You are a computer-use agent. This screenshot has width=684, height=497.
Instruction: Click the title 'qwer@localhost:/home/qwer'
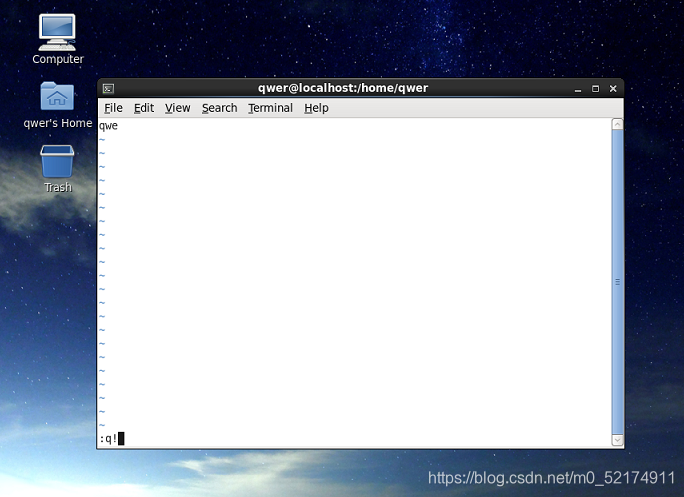pyautogui.click(x=343, y=88)
